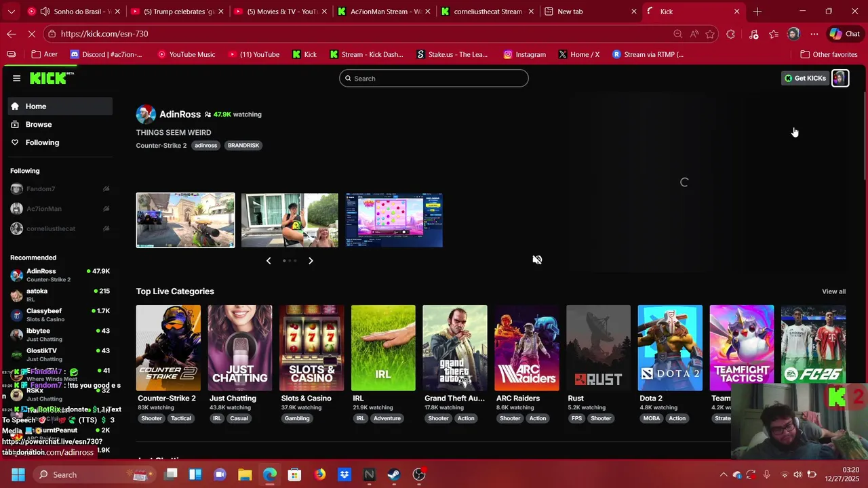Open Edge tab actions dropdown arrow
Image resolution: width=868 pixels, height=488 pixels.
(11, 12)
